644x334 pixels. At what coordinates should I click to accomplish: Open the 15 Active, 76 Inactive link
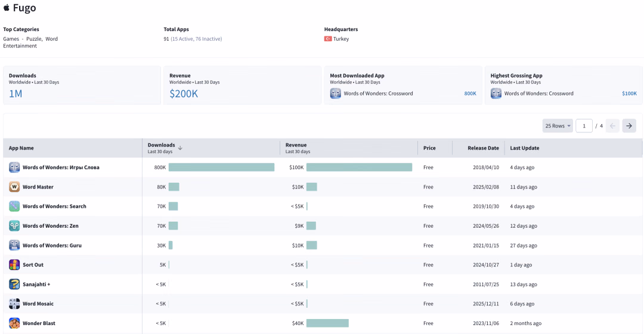196,39
